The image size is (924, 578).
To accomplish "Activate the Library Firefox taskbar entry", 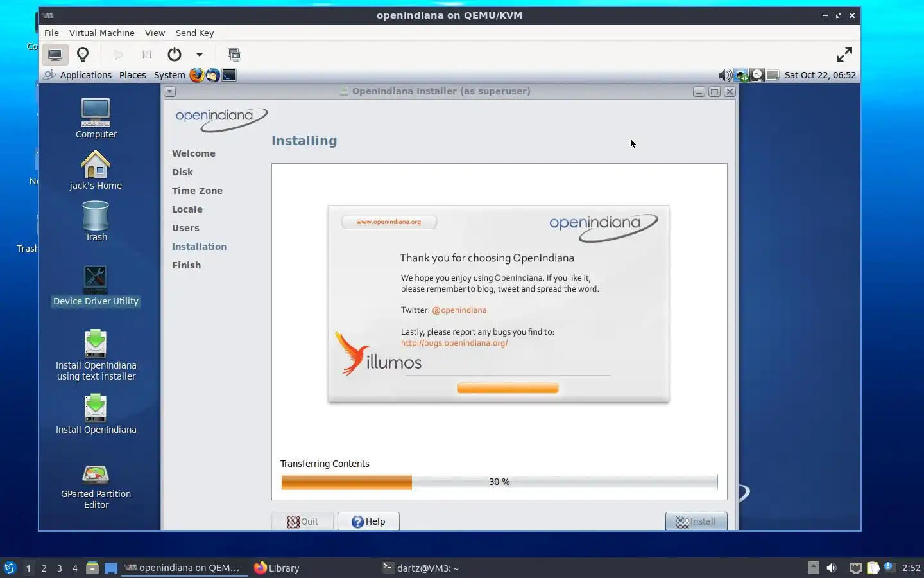I will 277,568.
